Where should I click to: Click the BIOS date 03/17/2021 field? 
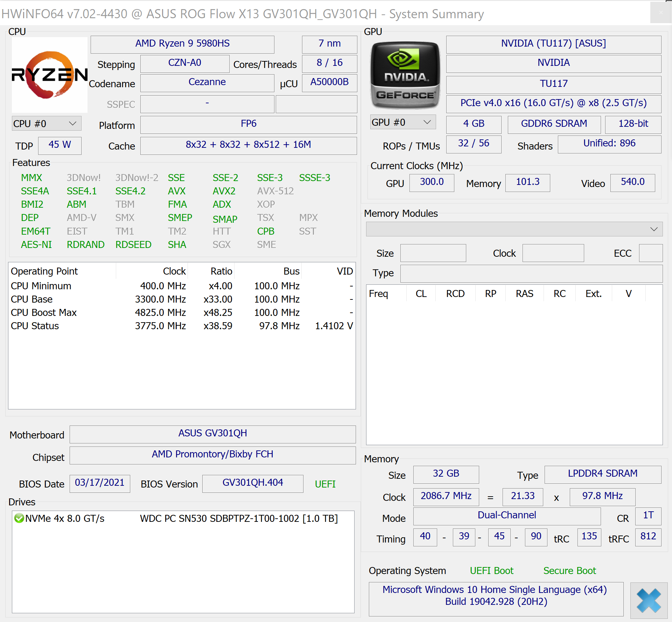click(x=100, y=484)
